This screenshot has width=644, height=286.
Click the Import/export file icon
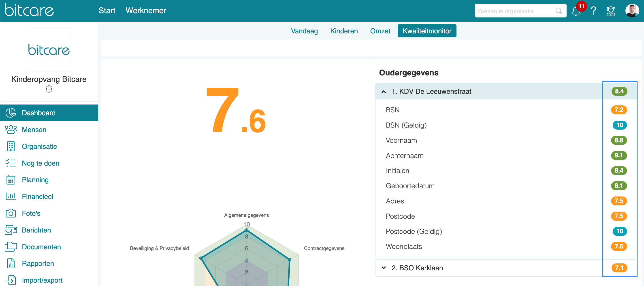[x=11, y=280]
